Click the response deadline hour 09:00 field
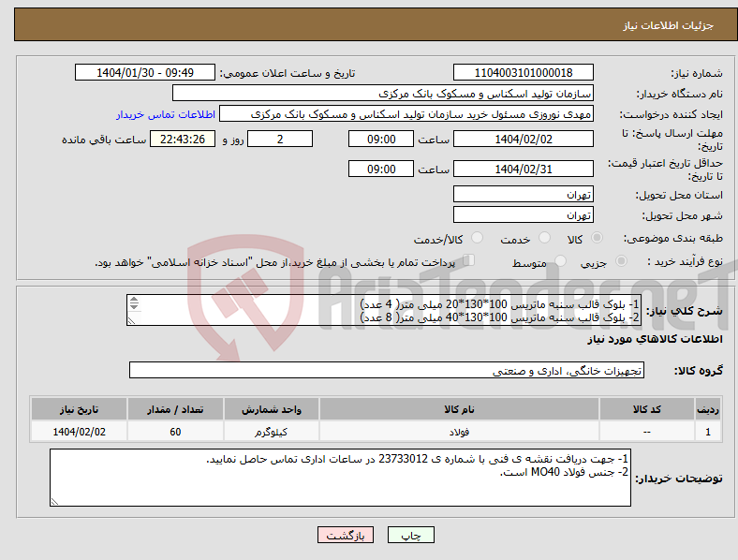This screenshot has height=560, width=738. (381, 139)
